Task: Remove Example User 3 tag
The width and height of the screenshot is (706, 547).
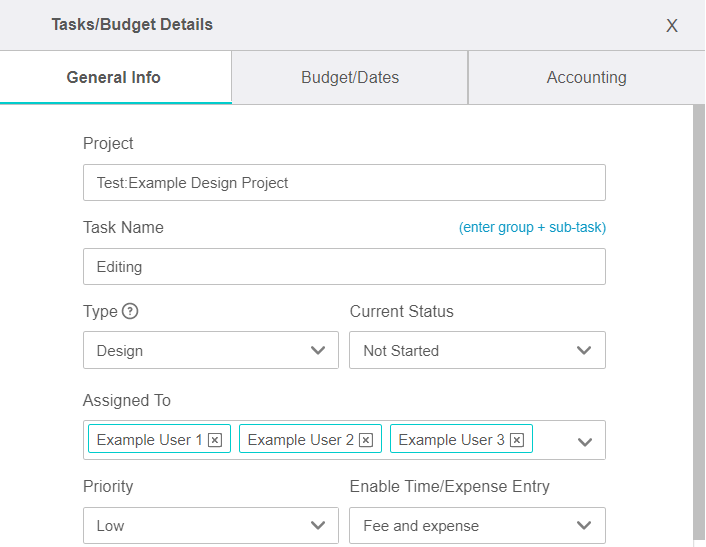Action: [516, 440]
